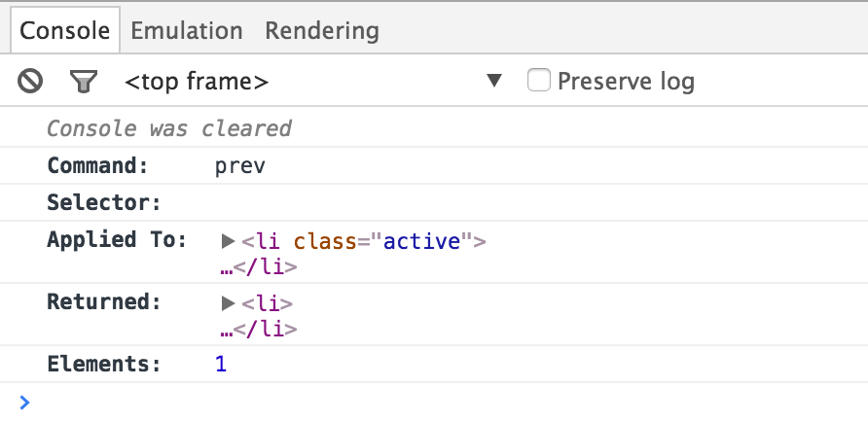Select the 'prev' command value
The width and height of the screenshot is (868, 422).
click(x=239, y=166)
